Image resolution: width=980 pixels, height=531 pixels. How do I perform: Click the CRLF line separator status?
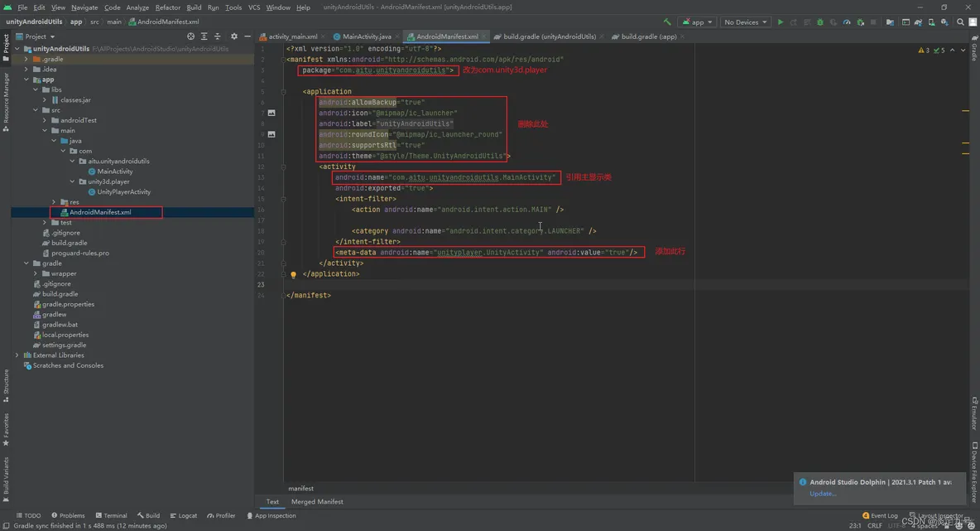(x=875, y=526)
